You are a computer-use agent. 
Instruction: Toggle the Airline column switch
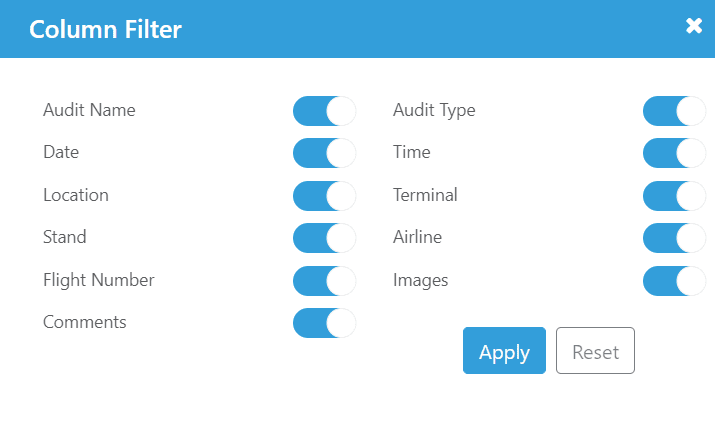tap(674, 238)
